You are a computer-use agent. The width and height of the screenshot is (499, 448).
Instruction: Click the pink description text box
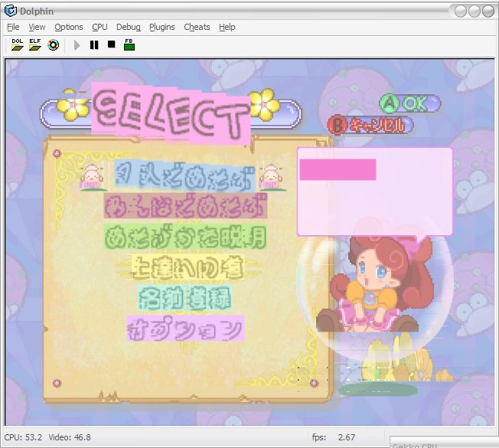(375, 191)
